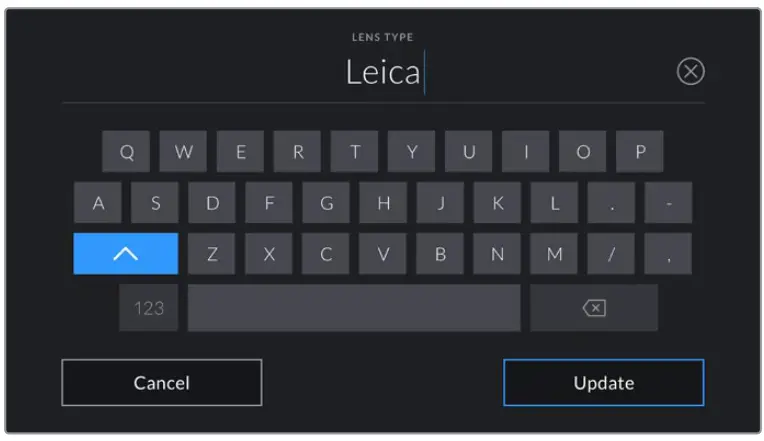This screenshot has height=441, width=764.
Task: Confirm with the Update button
Action: pyautogui.click(x=603, y=383)
